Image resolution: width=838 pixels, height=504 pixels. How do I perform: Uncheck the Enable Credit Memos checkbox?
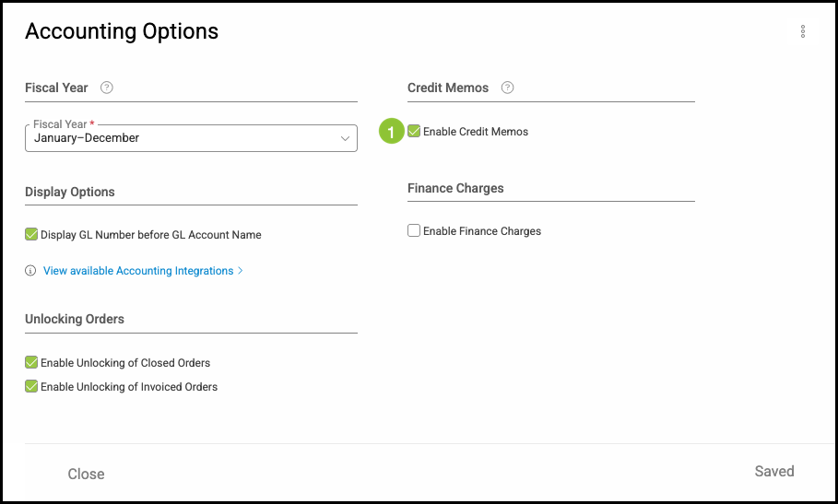(x=414, y=132)
